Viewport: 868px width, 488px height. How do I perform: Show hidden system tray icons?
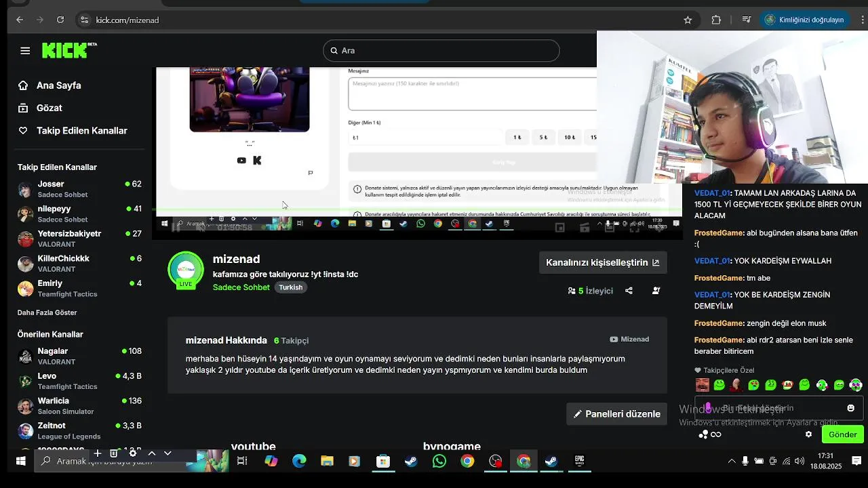732,462
